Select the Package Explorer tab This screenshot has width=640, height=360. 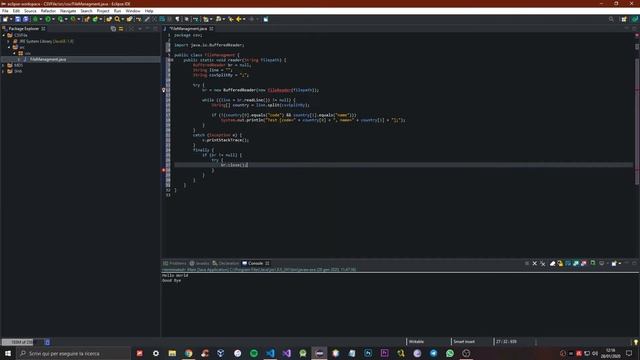point(24,29)
